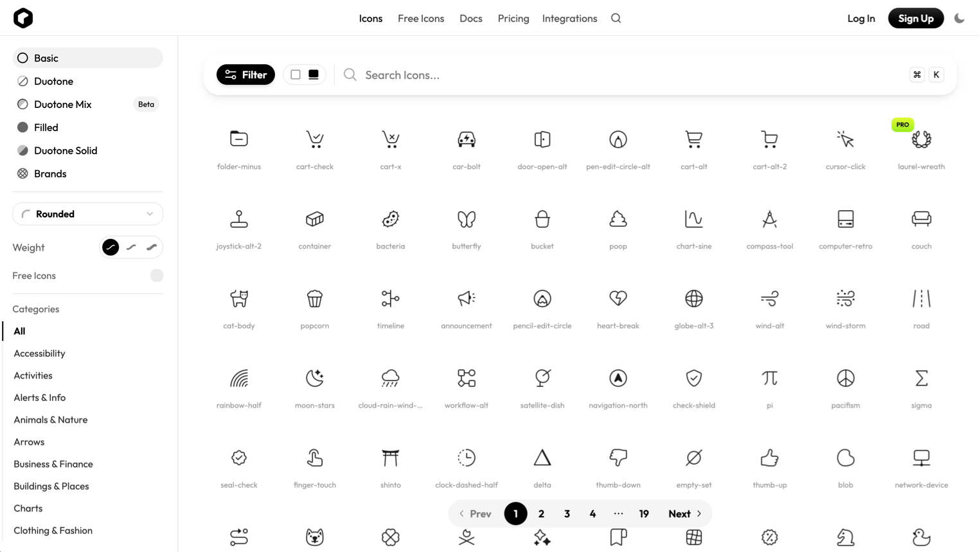The height and width of the screenshot is (552, 980).
Task: Choose the door-open-alt icon
Action: coord(542,139)
